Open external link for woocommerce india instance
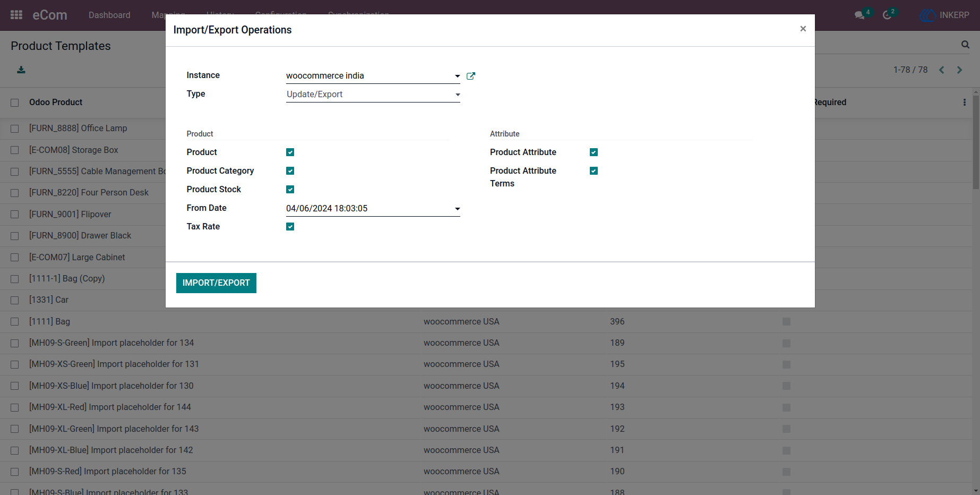The height and width of the screenshot is (495, 980). pyautogui.click(x=471, y=76)
